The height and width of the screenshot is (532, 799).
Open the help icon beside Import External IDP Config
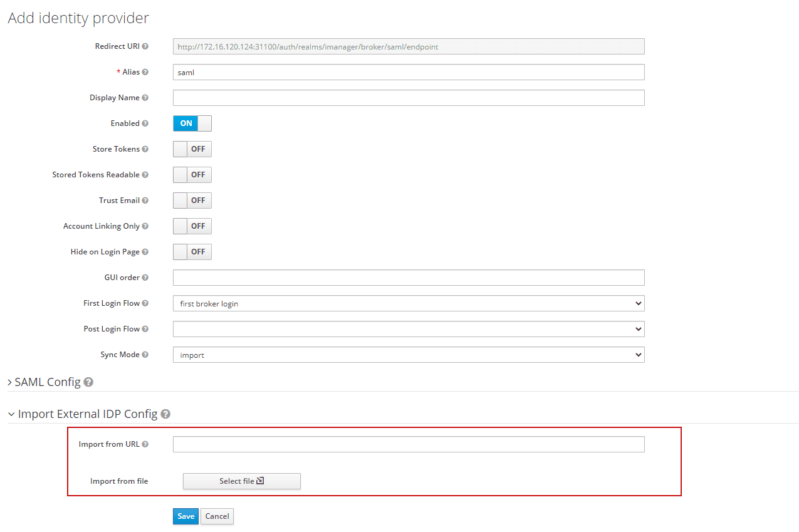tap(165, 414)
